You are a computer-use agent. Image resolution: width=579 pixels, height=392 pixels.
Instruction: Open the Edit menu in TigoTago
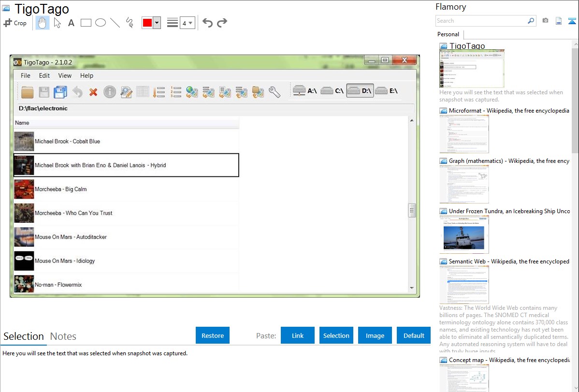44,75
